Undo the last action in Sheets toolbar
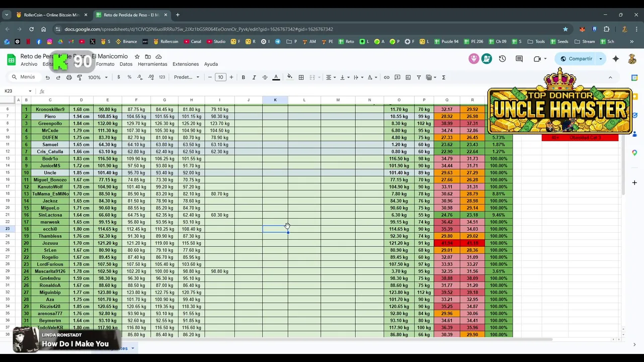 click(47, 77)
